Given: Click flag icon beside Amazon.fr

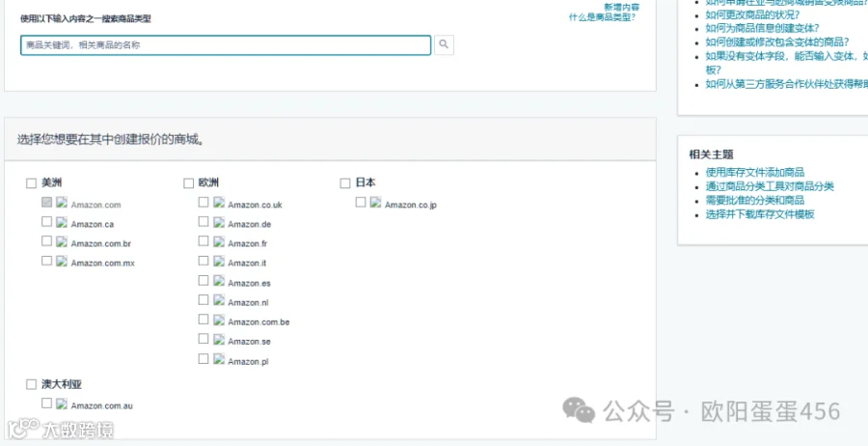Looking at the screenshot, I should pyautogui.click(x=219, y=241).
